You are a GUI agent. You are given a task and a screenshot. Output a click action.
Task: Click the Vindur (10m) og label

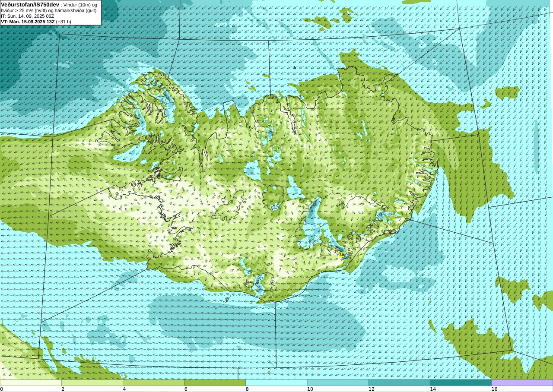(x=80, y=5)
